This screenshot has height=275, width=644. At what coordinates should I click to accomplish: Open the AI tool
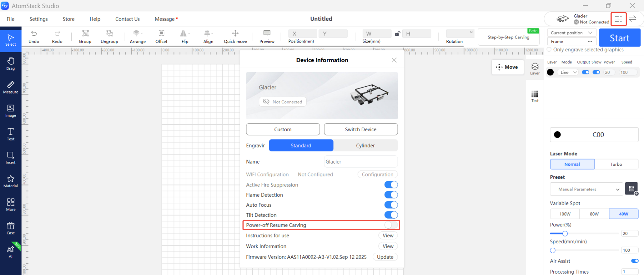(10, 252)
